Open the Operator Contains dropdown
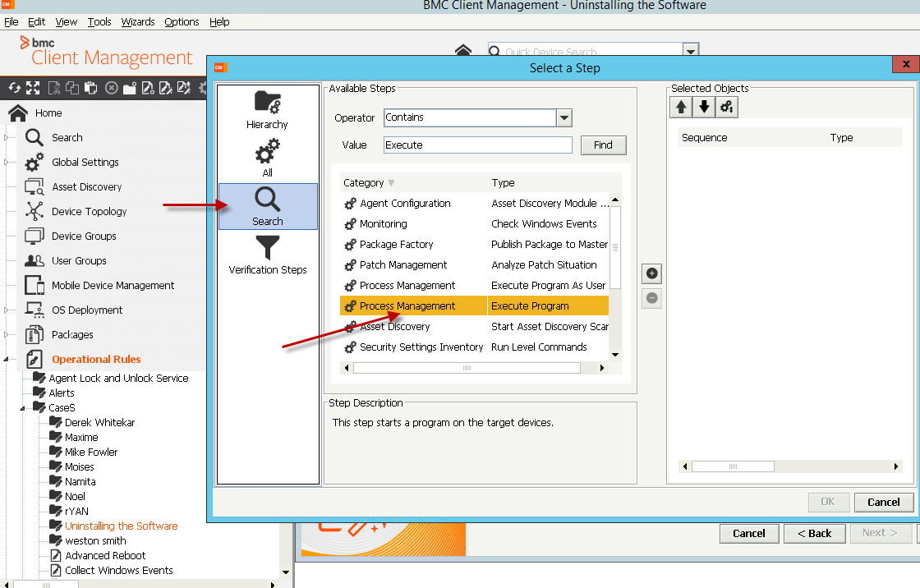The height and width of the screenshot is (588, 920). 563,117
